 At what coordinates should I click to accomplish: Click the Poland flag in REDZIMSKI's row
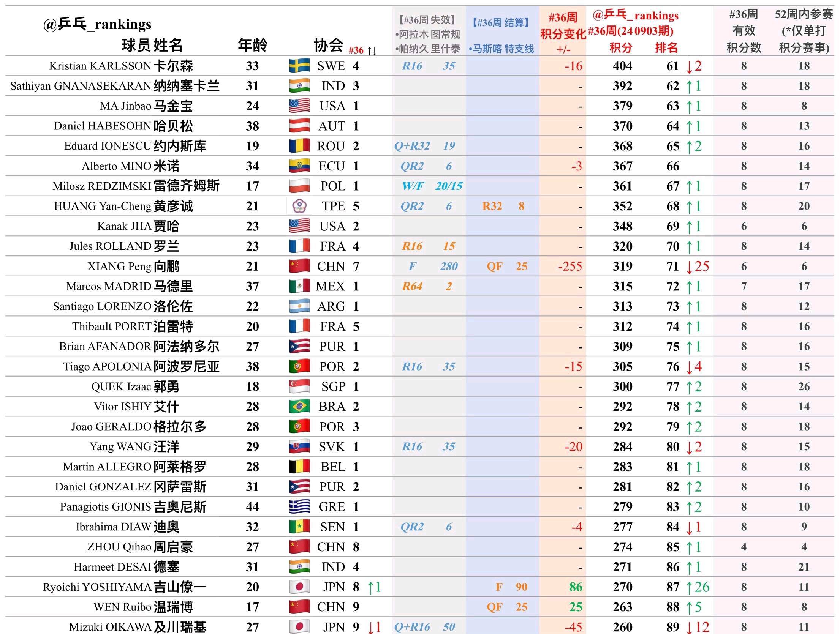(299, 186)
